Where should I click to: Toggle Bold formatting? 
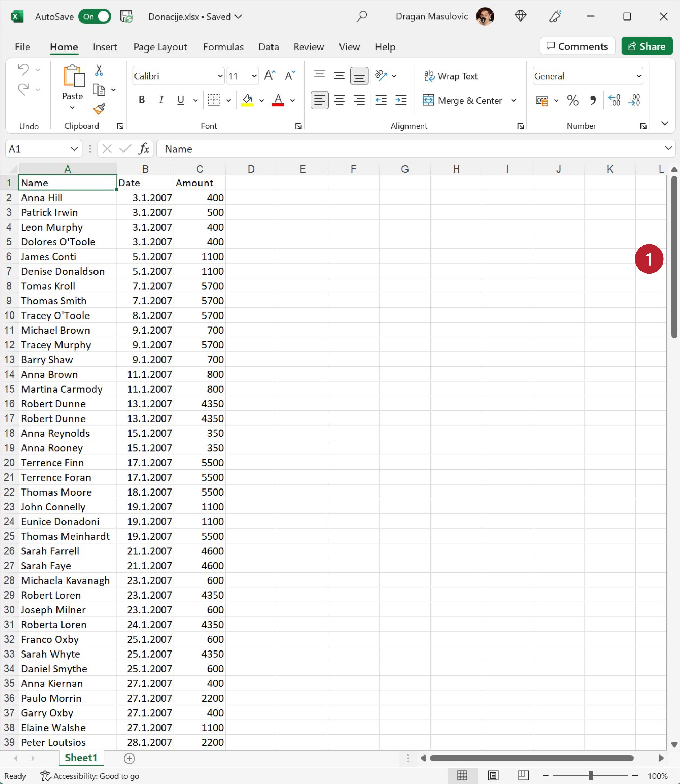[x=142, y=100]
